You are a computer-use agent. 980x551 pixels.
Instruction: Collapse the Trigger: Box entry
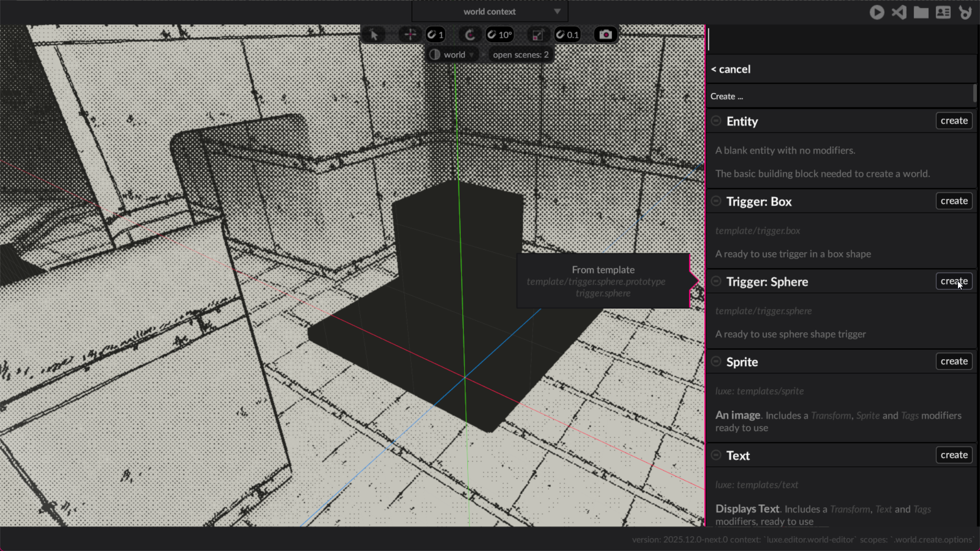click(x=716, y=201)
